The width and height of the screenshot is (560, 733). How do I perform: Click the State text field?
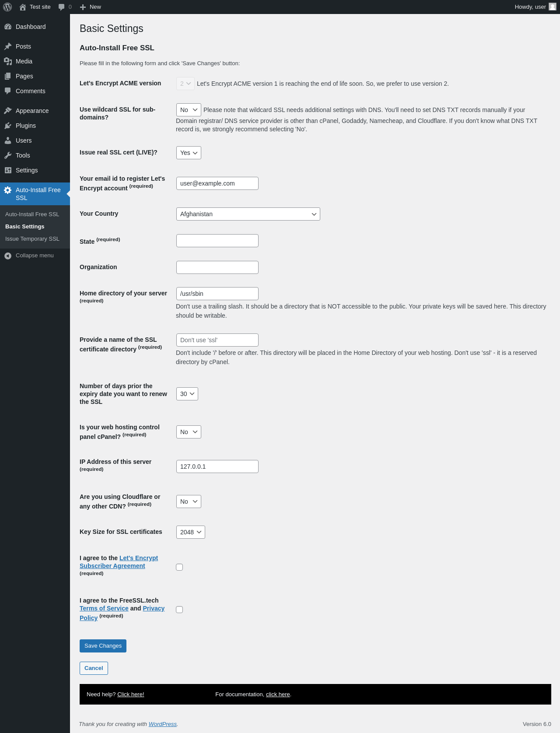[x=217, y=241]
